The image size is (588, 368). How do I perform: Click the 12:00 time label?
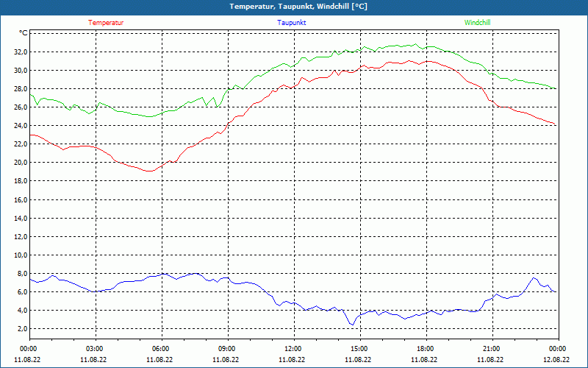[x=294, y=349]
